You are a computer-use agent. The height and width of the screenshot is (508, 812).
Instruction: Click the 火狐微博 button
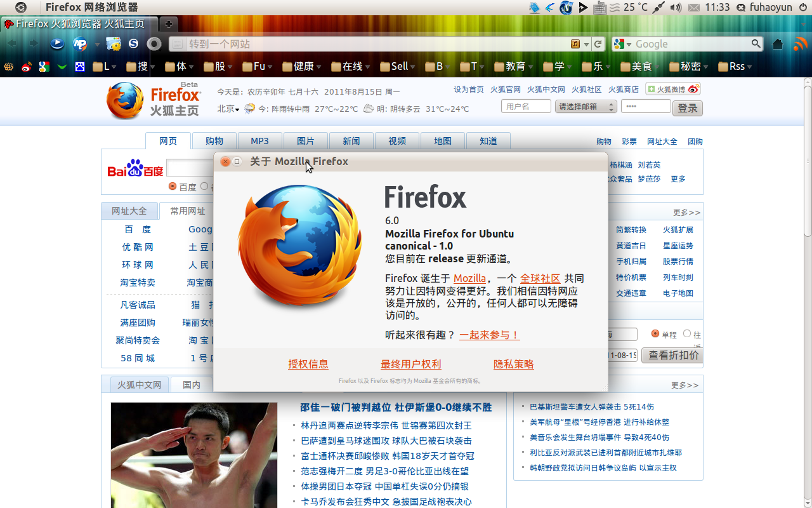click(x=673, y=89)
